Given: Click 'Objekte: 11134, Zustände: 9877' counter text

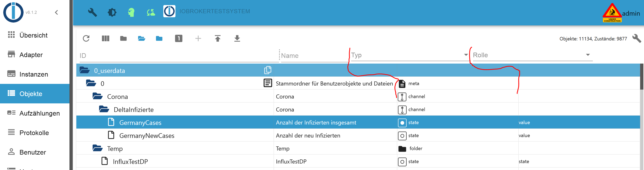Looking at the screenshot, I should tap(593, 39).
